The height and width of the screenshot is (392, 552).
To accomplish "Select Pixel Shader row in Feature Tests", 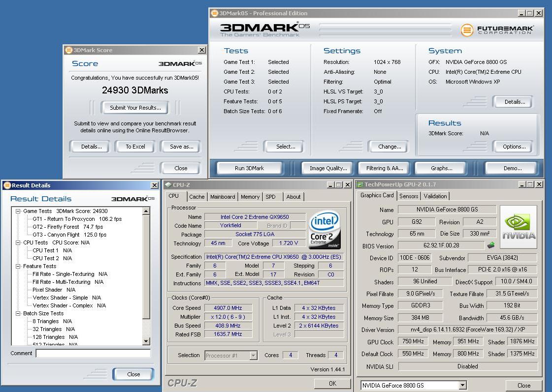I will point(54,290).
